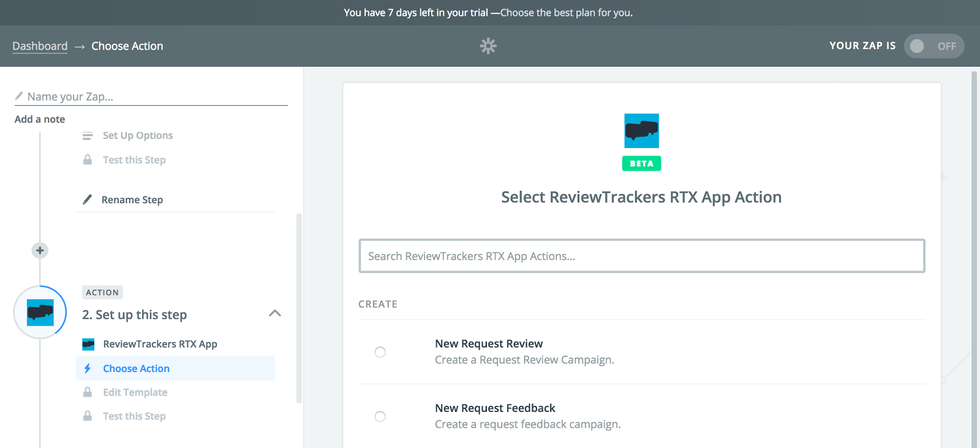
Task: Click the pencil icon beside Name your Zap
Action: click(x=19, y=96)
